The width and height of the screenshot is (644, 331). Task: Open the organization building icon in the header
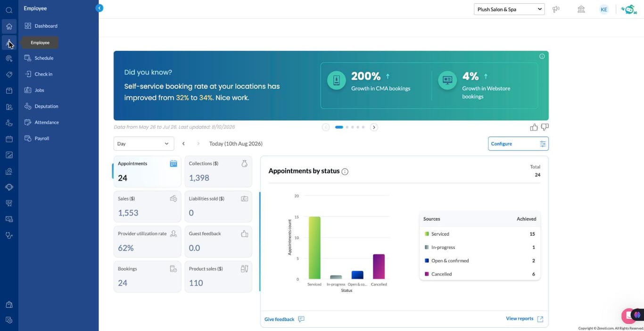(x=581, y=9)
